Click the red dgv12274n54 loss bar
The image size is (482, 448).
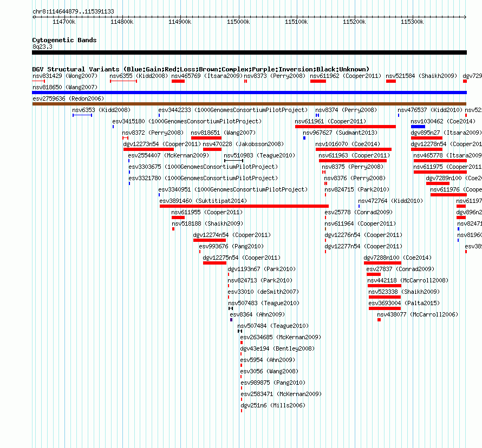(210, 240)
